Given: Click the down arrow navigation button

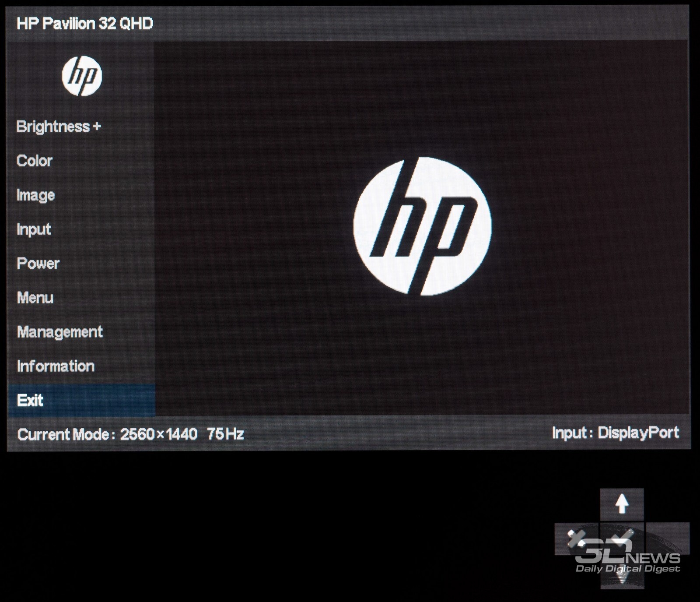Looking at the screenshot, I should tap(622, 573).
